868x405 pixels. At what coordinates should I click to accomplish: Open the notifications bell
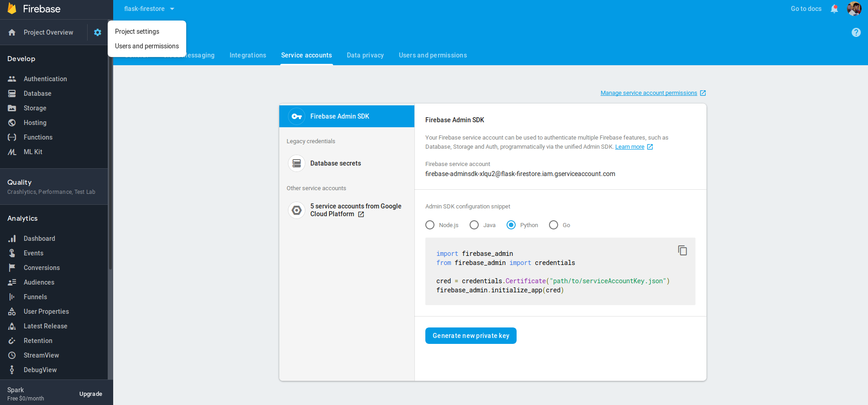tap(834, 9)
